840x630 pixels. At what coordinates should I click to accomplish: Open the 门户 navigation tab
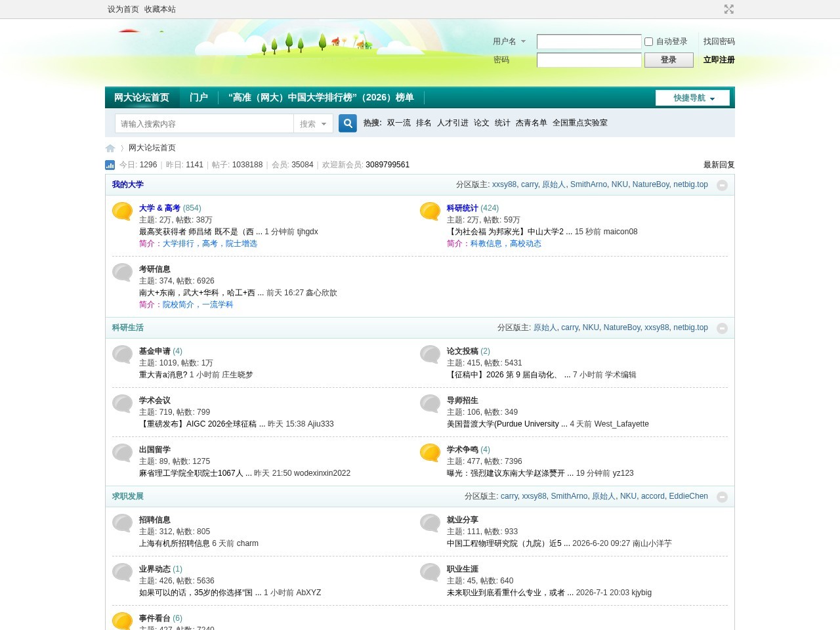click(199, 98)
